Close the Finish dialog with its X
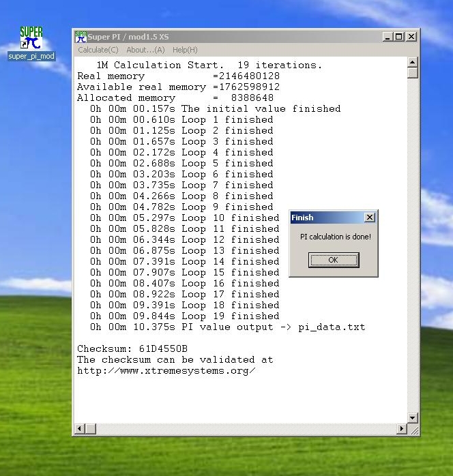453x476 pixels. coord(370,218)
